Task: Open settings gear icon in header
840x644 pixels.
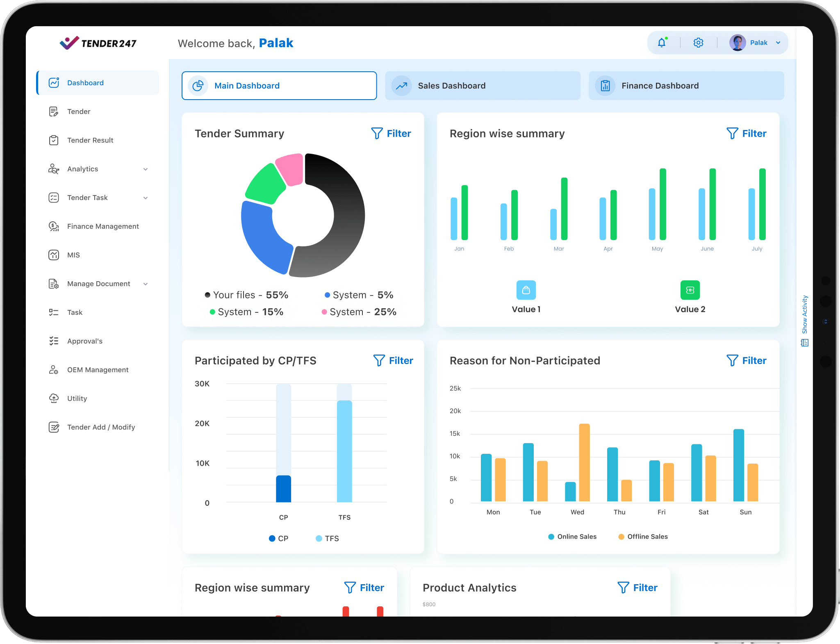Action: (698, 43)
